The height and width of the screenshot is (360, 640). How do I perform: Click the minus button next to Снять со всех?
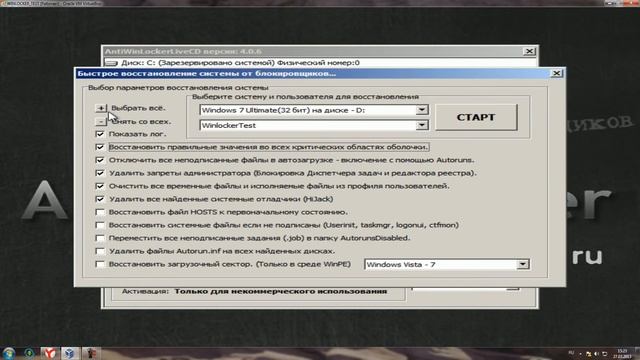[x=101, y=122]
